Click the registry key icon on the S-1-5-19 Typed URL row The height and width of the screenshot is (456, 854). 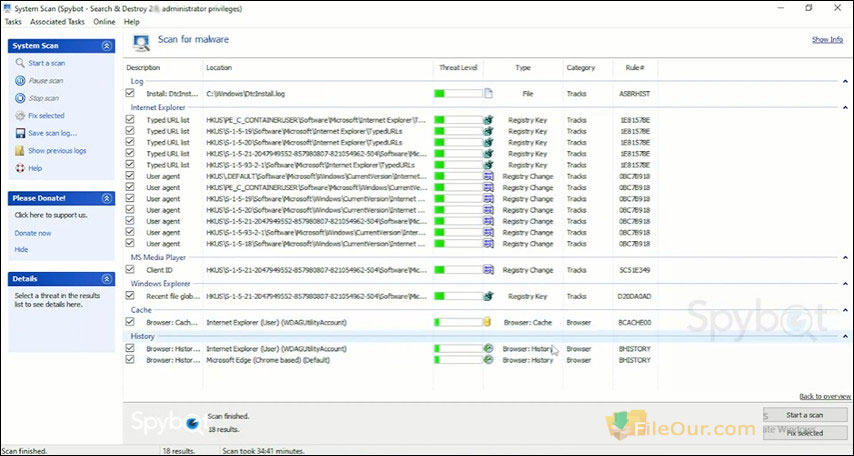pos(489,131)
